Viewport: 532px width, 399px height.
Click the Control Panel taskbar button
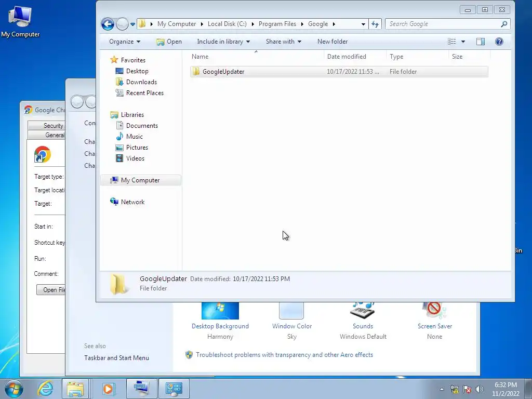(174, 389)
